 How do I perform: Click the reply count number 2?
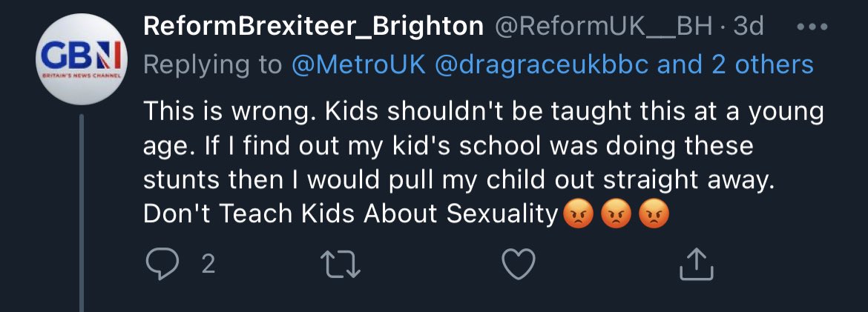[208, 265]
